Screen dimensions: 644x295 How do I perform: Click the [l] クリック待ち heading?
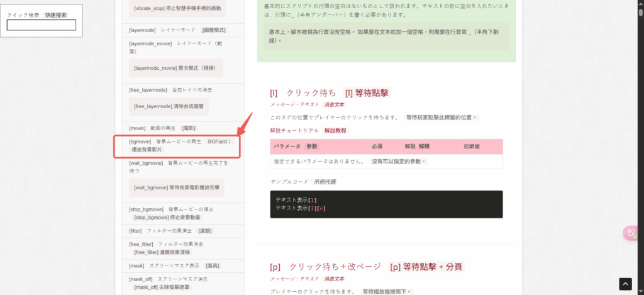(x=304, y=93)
